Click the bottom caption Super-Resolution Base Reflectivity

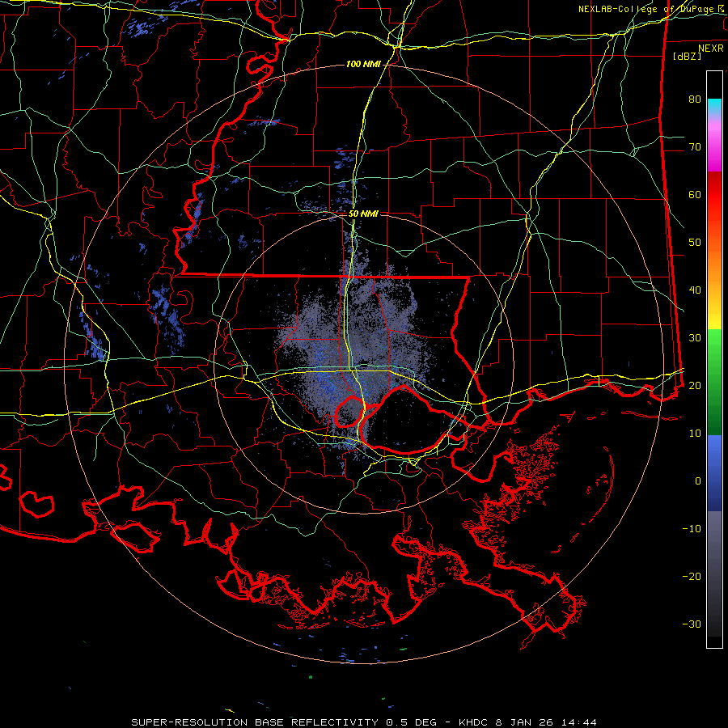(255, 722)
